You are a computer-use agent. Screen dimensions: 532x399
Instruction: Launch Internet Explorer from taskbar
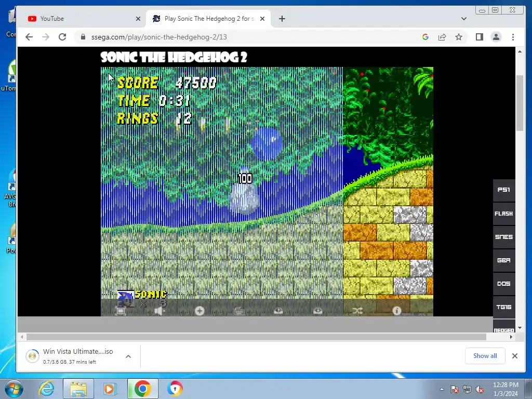46,389
